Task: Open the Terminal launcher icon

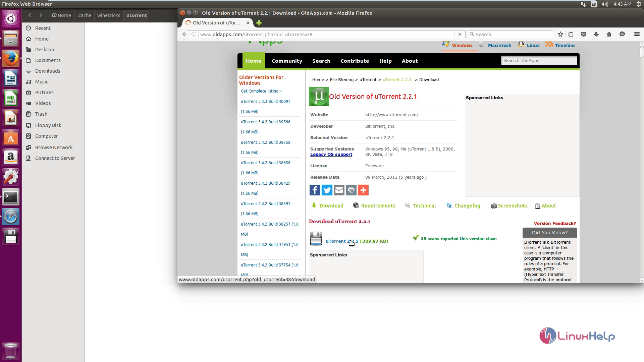Action: [11, 197]
